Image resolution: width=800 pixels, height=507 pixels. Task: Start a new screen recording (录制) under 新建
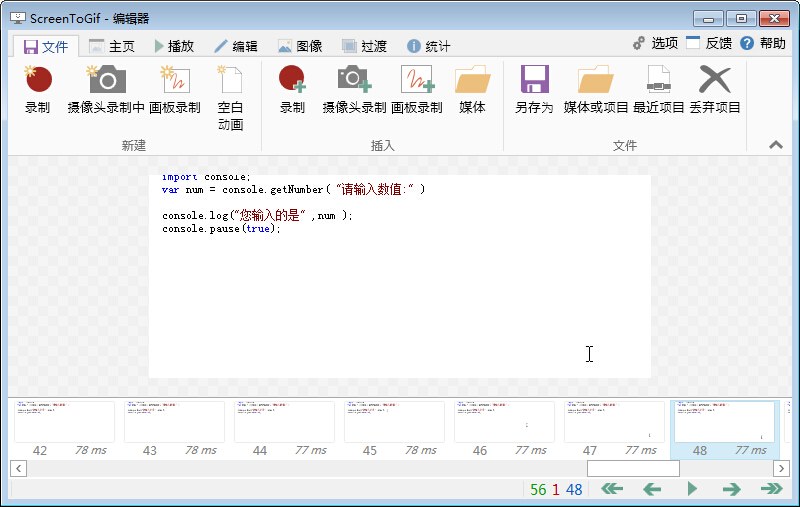tap(38, 90)
